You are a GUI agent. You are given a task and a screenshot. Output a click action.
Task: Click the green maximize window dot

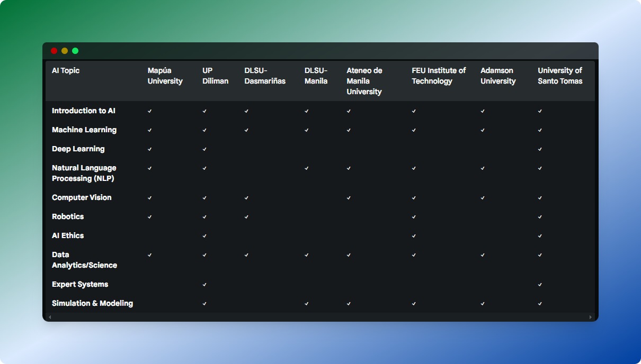pos(75,51)
